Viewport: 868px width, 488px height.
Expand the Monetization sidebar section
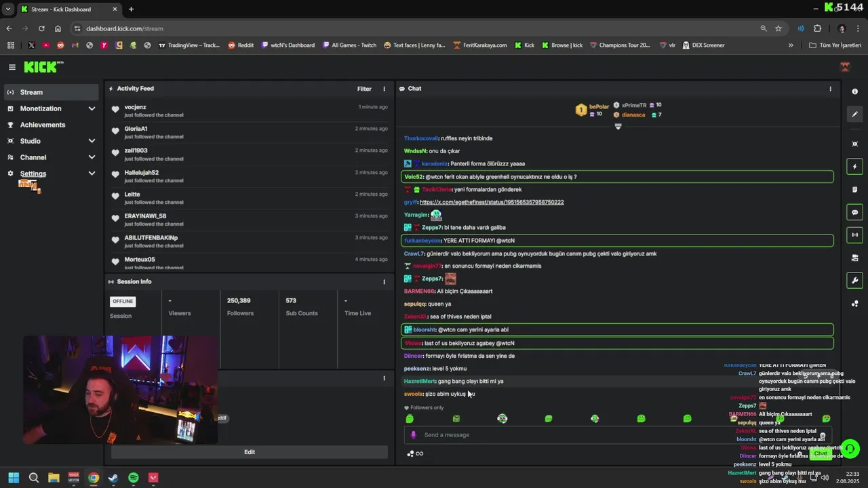(x=92, y=108)
